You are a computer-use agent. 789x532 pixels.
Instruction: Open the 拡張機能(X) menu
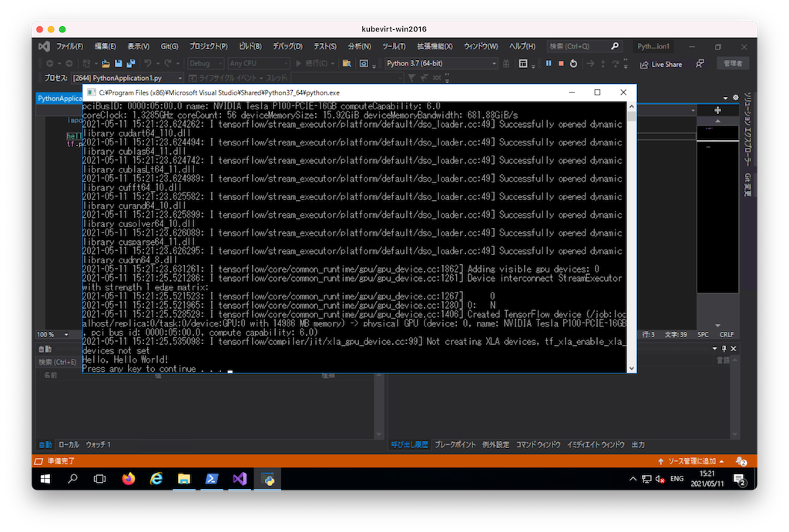[x=435, y=46]
